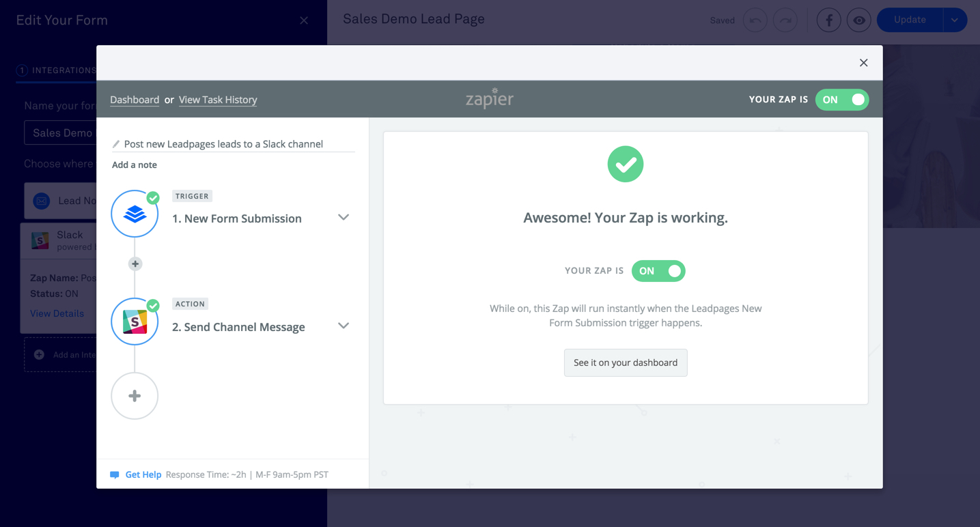Expand the New Form Submission step

click(x=344, y=217)
